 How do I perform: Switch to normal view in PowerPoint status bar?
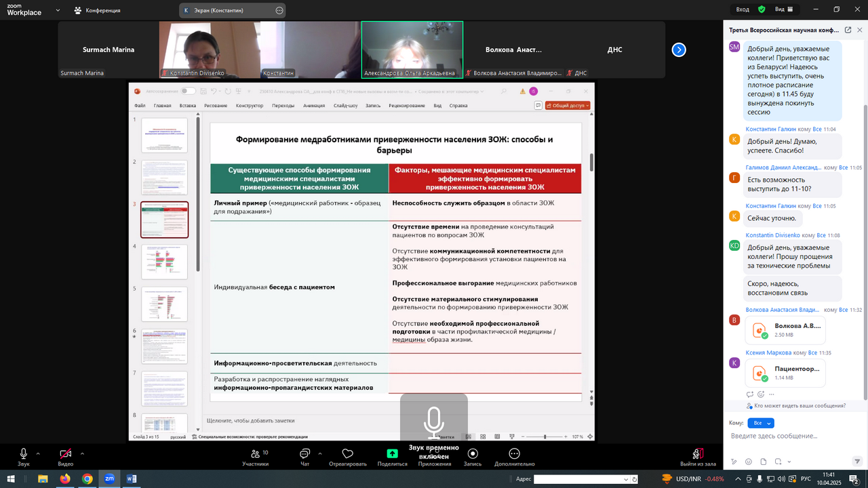pos(469,436)
